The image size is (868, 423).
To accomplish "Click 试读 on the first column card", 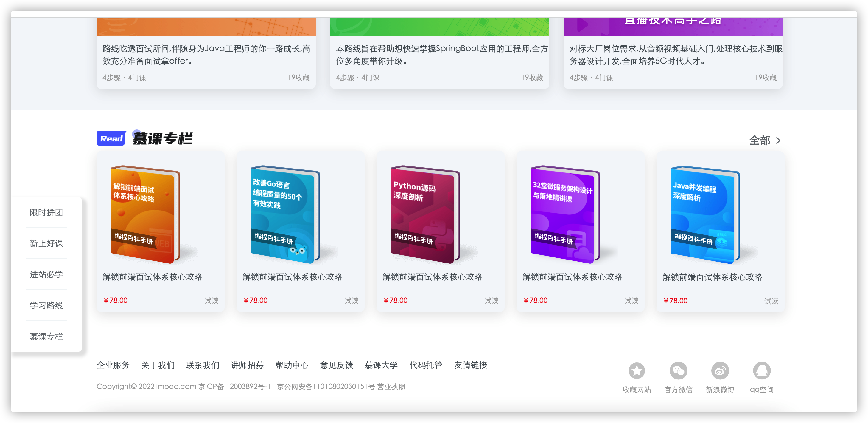I will 211,301.
